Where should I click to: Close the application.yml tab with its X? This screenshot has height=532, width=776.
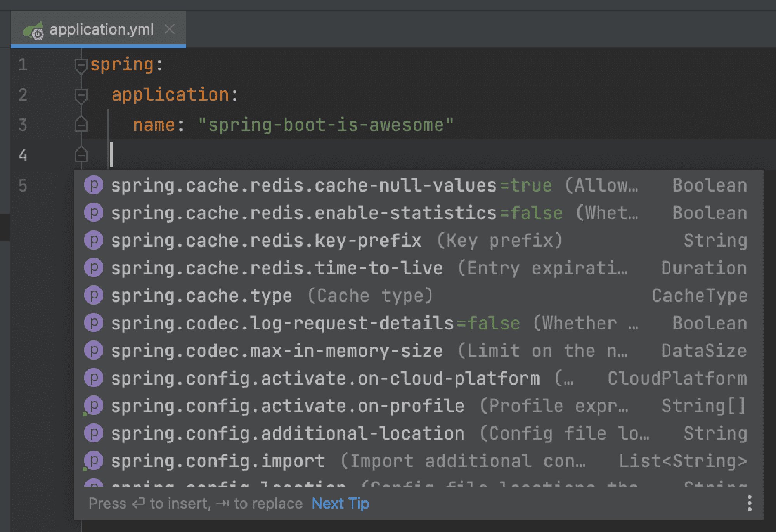[x=170, y=29]
